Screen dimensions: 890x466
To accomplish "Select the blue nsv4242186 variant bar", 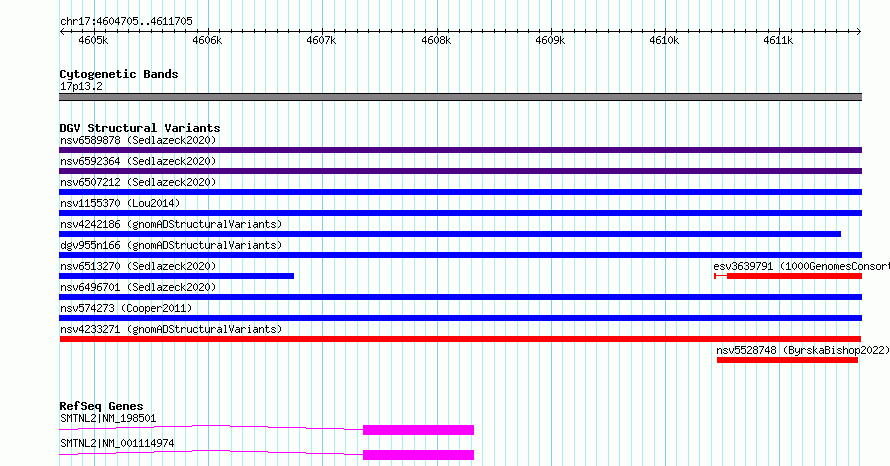I will tap(450, 234).
